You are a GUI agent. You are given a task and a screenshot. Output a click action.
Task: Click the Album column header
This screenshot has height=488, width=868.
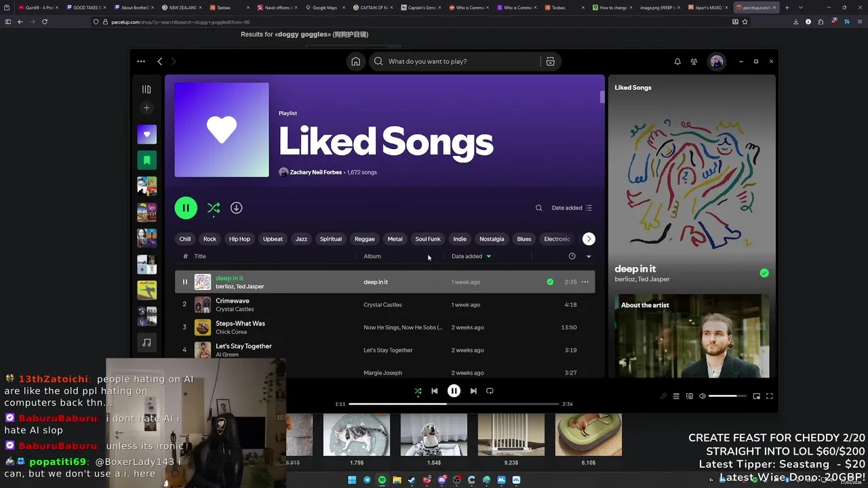point(372,256)
